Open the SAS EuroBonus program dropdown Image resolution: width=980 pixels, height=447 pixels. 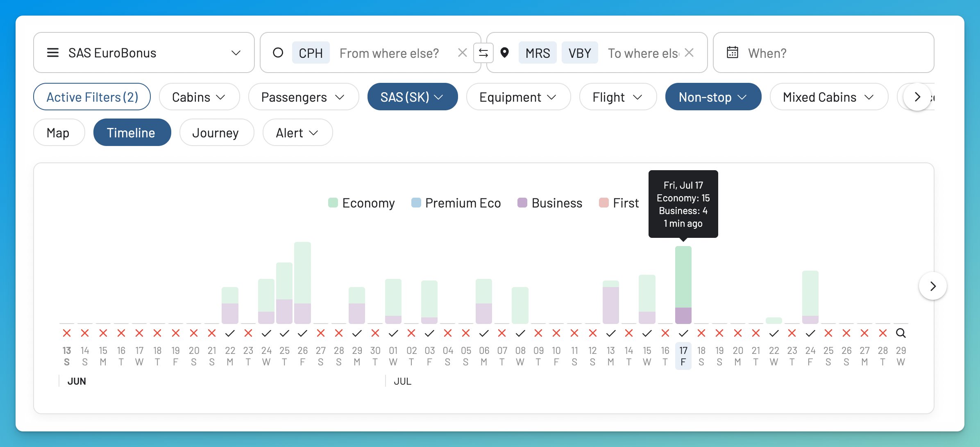click(144, 53)
